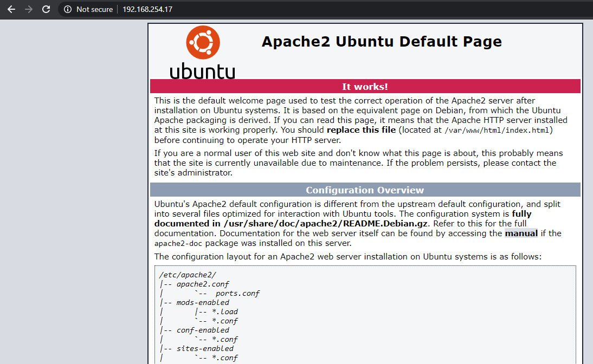
Task: Click the "Apache2 Ubuntu Default Page" heading
Action: click(x=382, y=42)
